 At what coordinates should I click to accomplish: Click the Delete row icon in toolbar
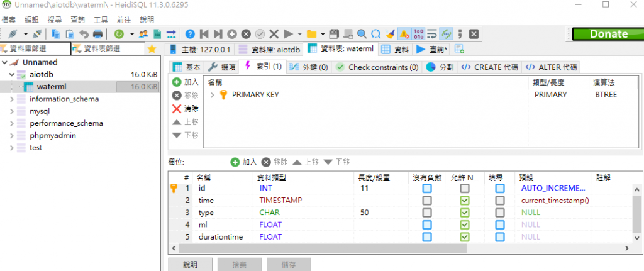click(x=246, y=34)
